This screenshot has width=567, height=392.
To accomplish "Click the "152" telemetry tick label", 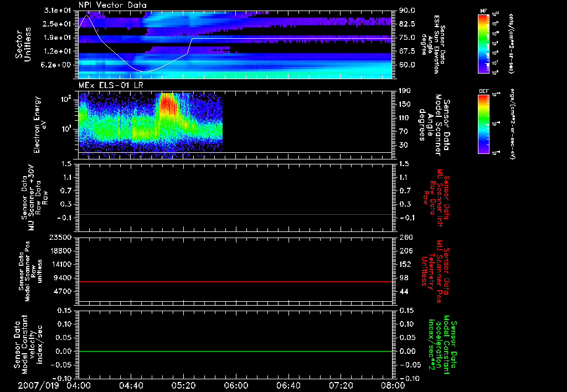I will pos(405,264).
